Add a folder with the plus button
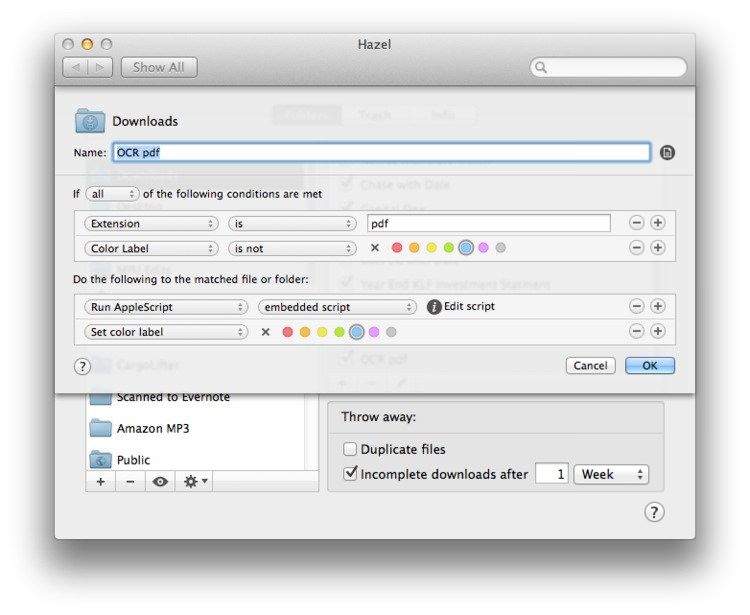The height and width of the screenshot is (615, 750). [x=100, y=481]
